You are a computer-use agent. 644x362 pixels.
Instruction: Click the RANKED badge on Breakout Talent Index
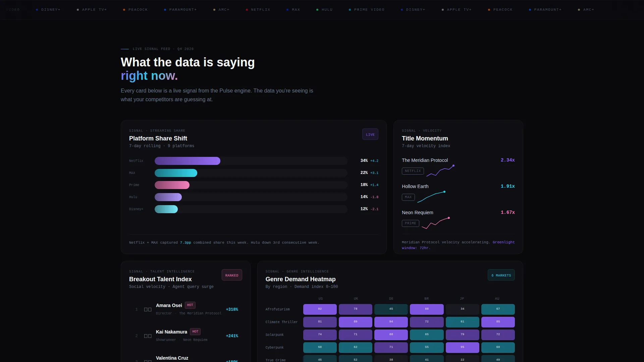pos(232,275)
